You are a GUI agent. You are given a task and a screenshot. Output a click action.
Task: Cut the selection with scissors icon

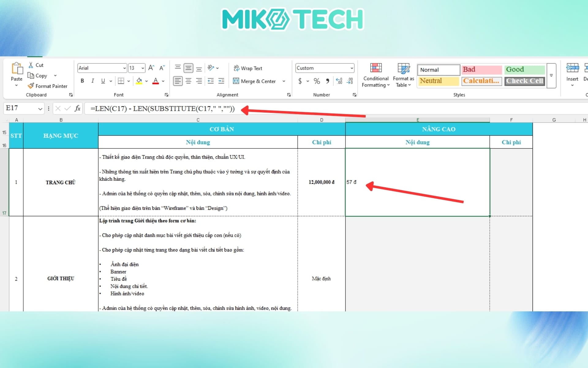tap(31, 65)
